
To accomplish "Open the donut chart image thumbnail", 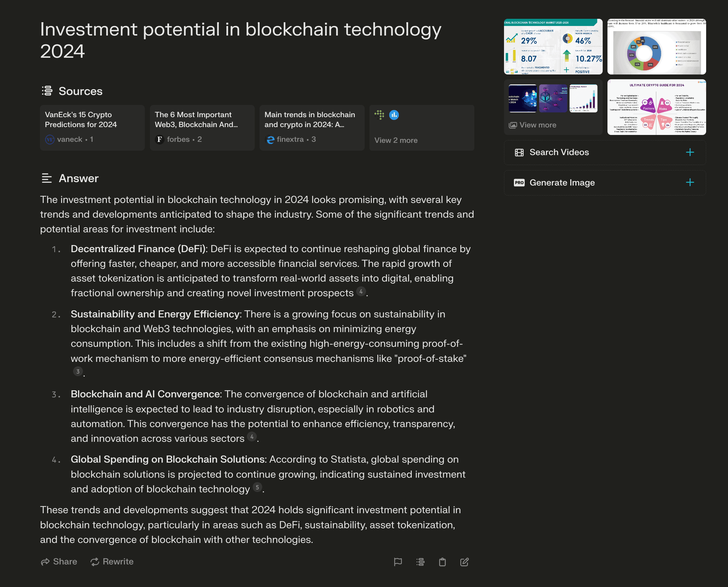I will coord(657,46).
